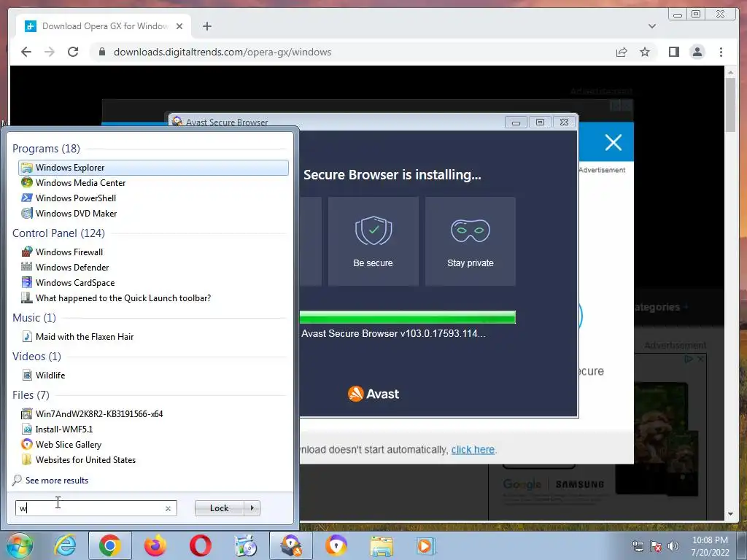Close the blue popup with X

coord(613,142)
